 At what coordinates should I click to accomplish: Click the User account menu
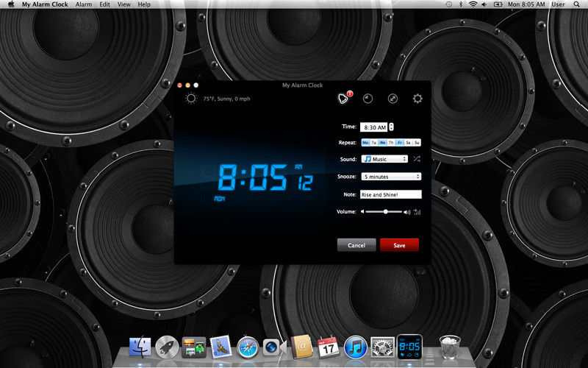click(x=558, y=4)
